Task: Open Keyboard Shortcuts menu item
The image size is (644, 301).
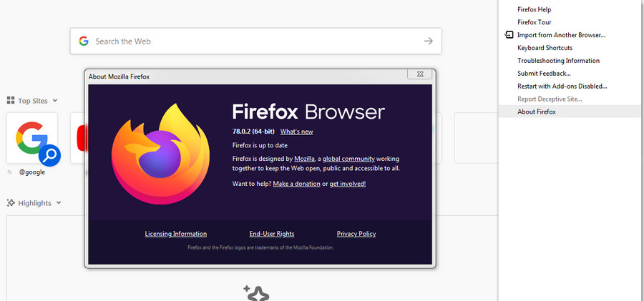Action: [x=571, y=48]
